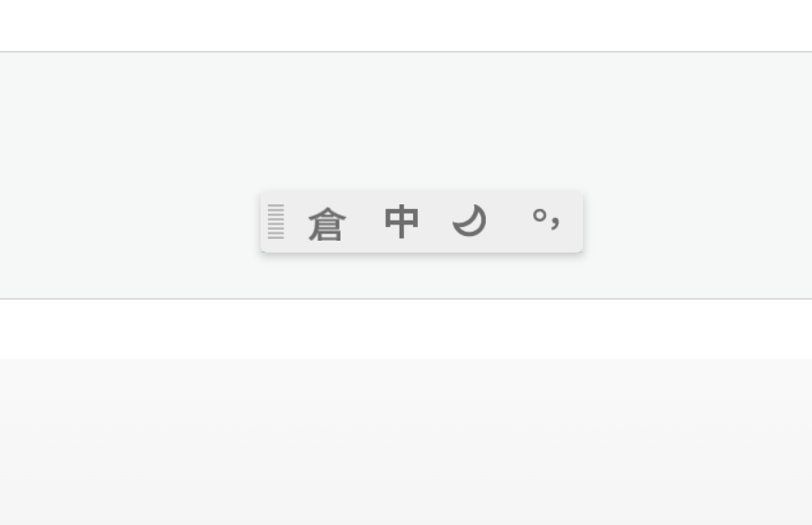Switch the Chinese punctuation mode icon
812x525 pixels.
tap(546, 219)
